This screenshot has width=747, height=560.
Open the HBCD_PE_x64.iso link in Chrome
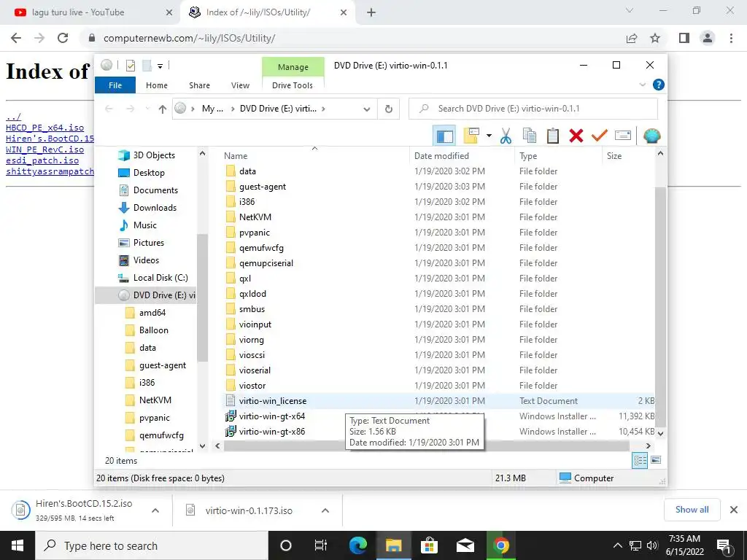tap(44, 128)
